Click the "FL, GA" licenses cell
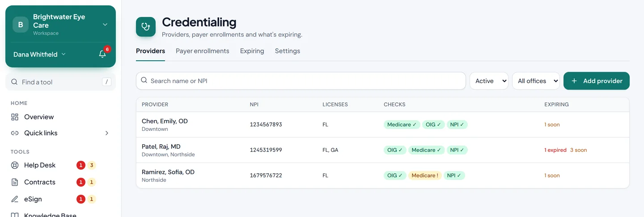Image resolution: width=644 pixels, height=217 pixels. (x=330, y=150)
